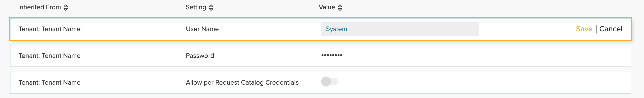Click Allow per Request Catalog Credentials label
The image size is (644, 98).
point(242,82)
